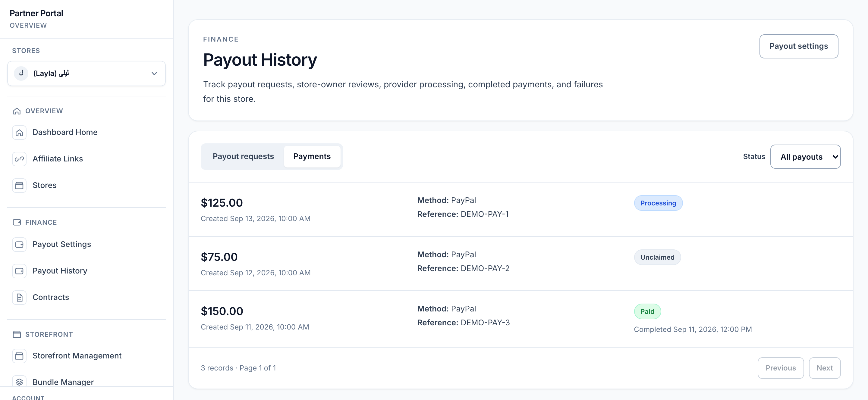Screen dimensions: 868x400
Task: Open Payout Settings from sidebar
Action: coord(86,245)
